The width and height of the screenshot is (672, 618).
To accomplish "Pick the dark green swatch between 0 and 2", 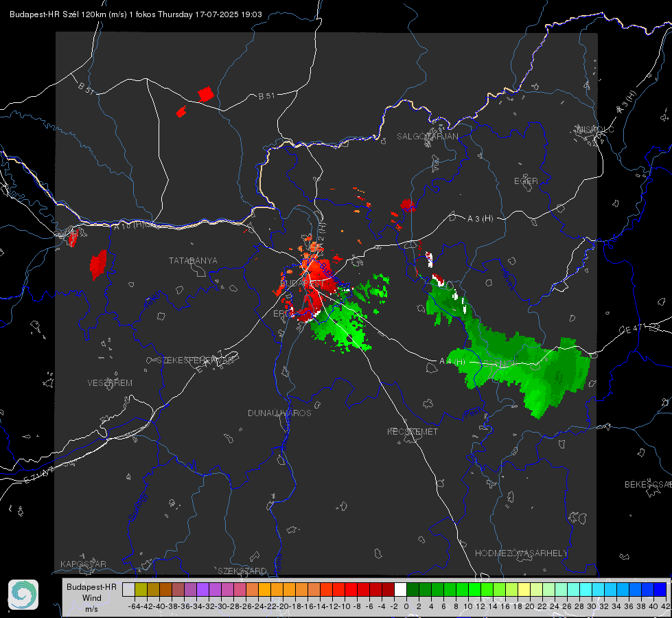I will coord(413,589).
